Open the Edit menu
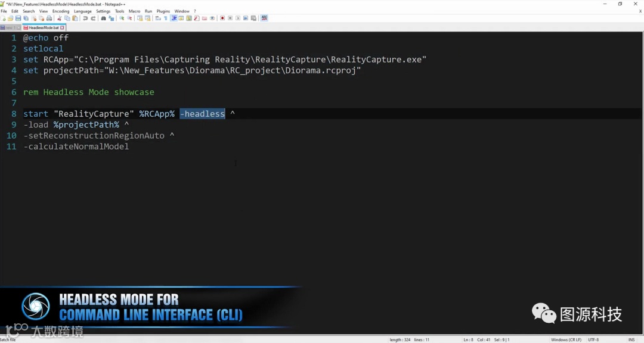Viewport: 644px width, 343px height. click(15, 11)
